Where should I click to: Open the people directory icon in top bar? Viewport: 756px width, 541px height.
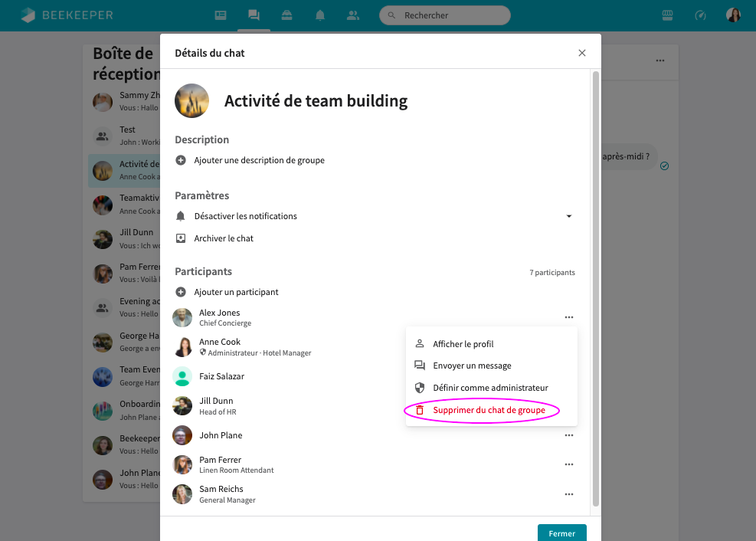(x=353, y=15)
